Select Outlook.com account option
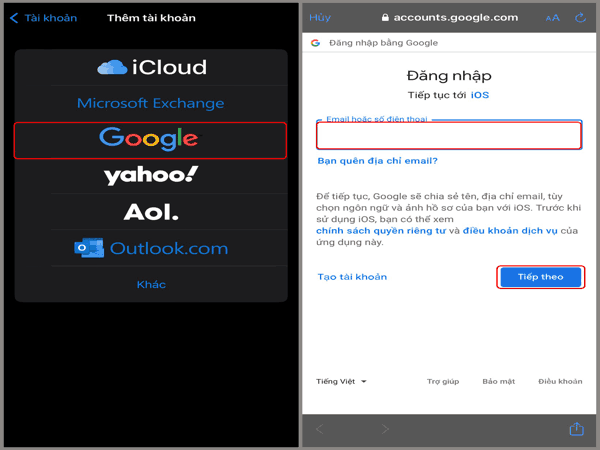This screenshot has width=600, height=450. click(x=151, y=248)
